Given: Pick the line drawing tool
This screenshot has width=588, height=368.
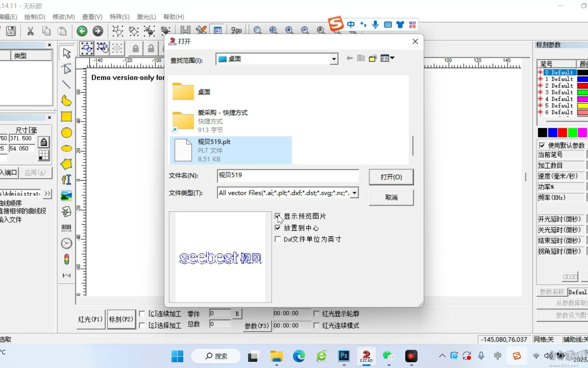Looking at the screenshot, I should 66,85.
